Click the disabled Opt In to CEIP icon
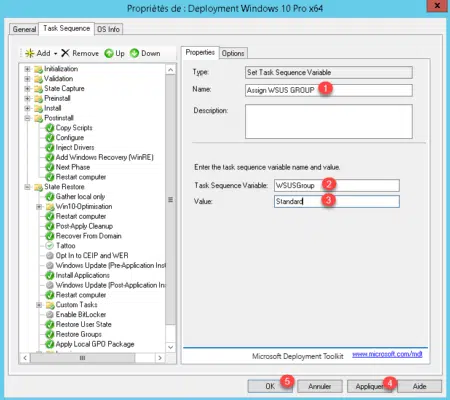The image size is (450, 400). coord(50,256)
